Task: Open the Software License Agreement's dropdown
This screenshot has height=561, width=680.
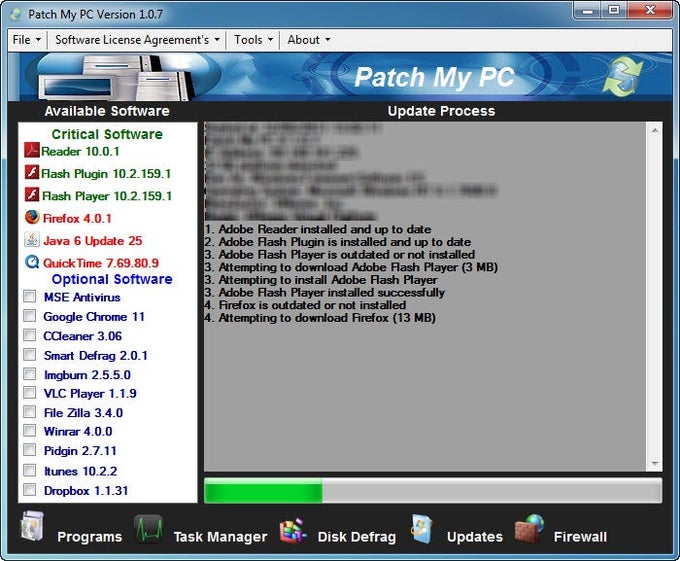Action: tap(136, 40)
